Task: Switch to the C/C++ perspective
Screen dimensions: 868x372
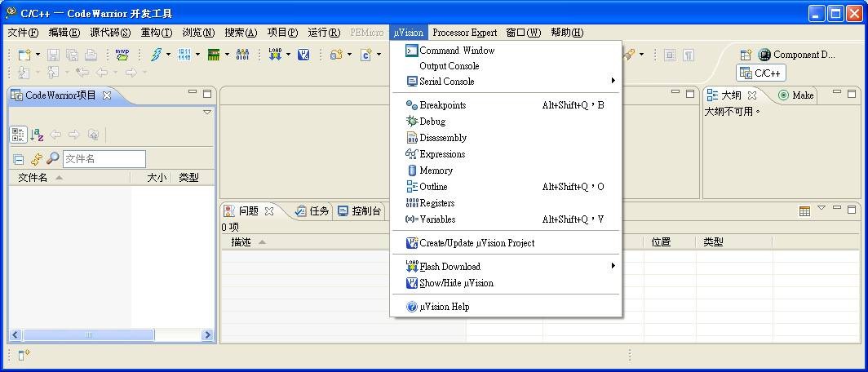Action: [x=760, y=73]
